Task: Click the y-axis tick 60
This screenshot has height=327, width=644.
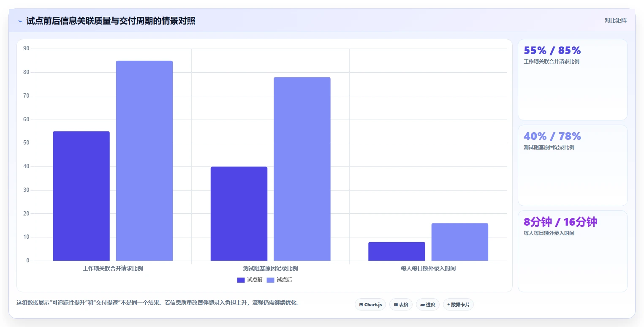Action: click(26, 120)
